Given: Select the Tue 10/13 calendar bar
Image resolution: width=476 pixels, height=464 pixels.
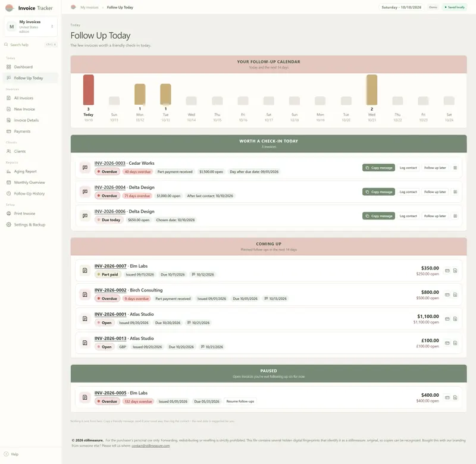Looking at the screenshot, I should [x=165, y=95].
